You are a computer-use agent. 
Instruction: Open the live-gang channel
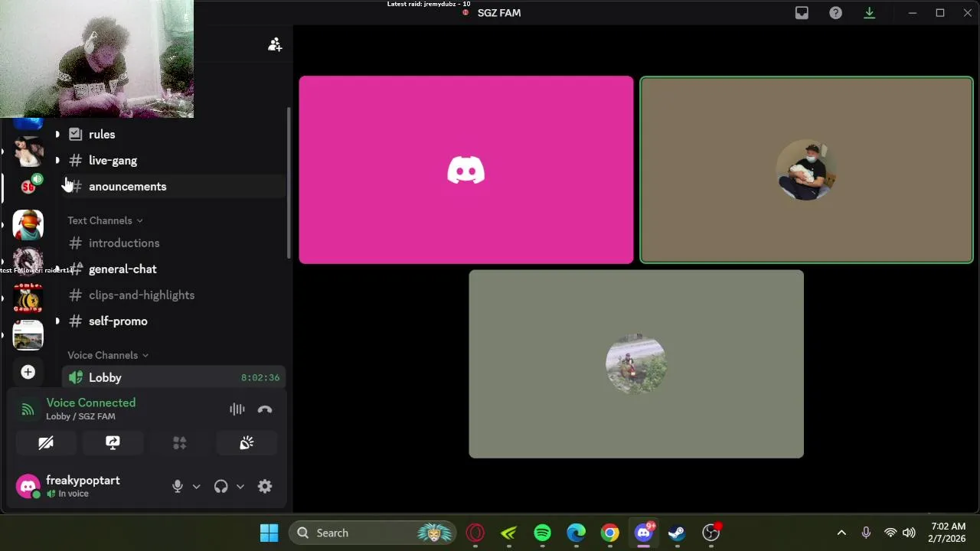[x=173, y=161]
